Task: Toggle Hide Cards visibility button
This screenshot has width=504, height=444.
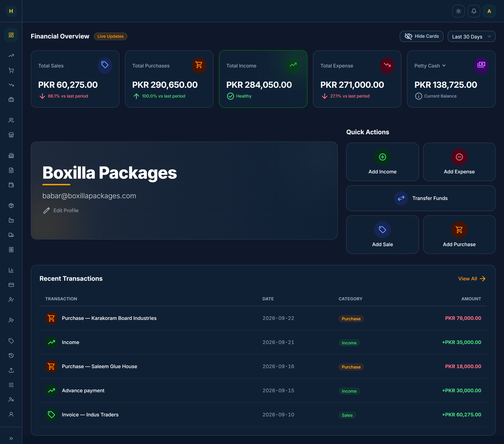Action: (x=421, y=36)
